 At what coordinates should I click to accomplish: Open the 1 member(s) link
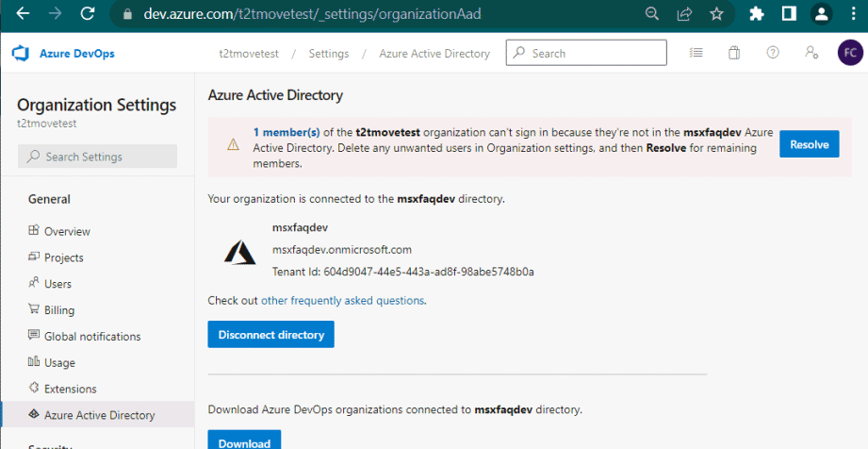287,132
